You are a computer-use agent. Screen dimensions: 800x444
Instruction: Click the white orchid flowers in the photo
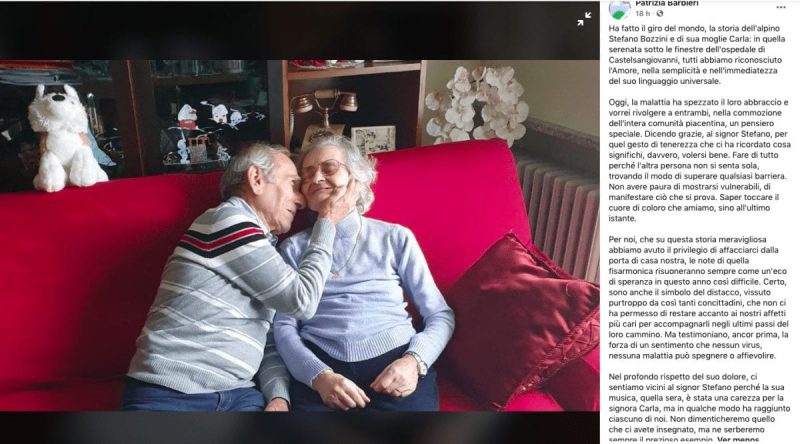[477, 104]
